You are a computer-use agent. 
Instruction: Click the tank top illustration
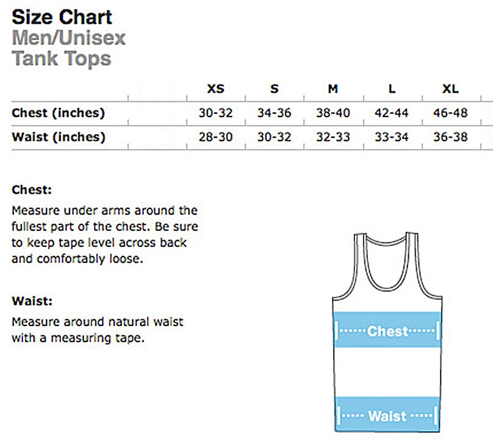point(387,332)
